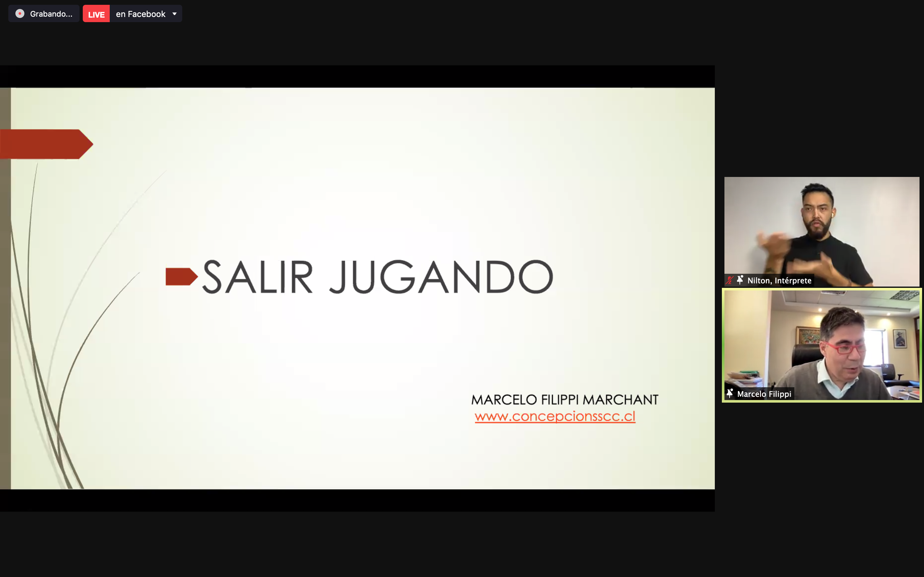Image resolution: width=924 pixels, height=577 pixels.
Task: Click the black bar above the shared slide
Action: point(357,76)
